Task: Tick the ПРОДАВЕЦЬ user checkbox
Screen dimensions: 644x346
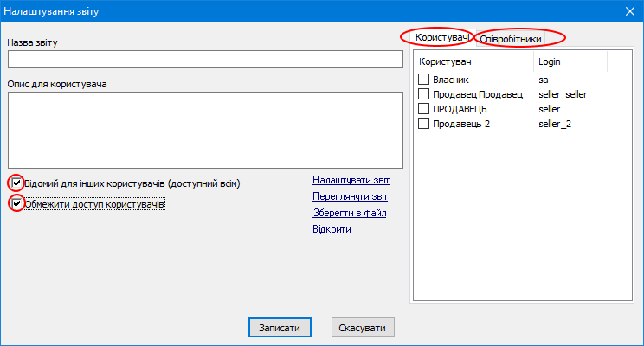Action: tap(424, 109)
